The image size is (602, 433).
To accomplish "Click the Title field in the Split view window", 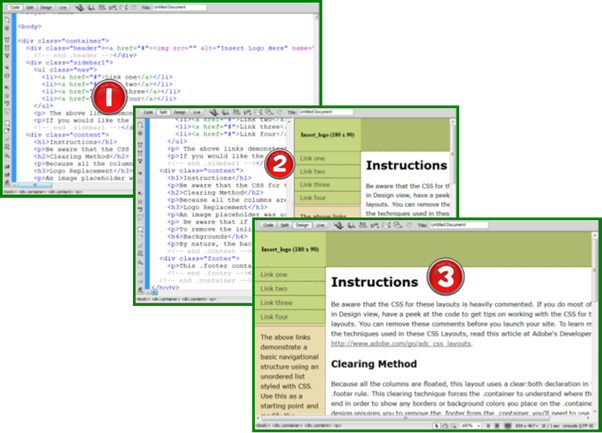I will tap(326, 112).
